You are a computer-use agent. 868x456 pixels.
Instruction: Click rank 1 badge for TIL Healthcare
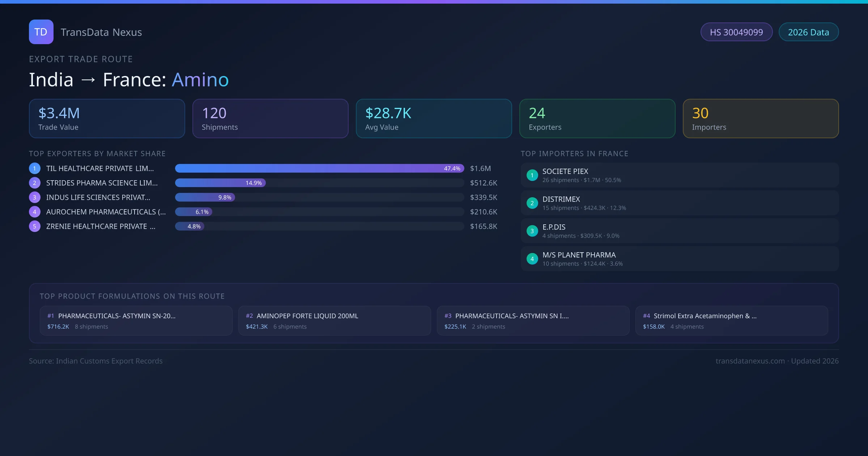(35, 168)
